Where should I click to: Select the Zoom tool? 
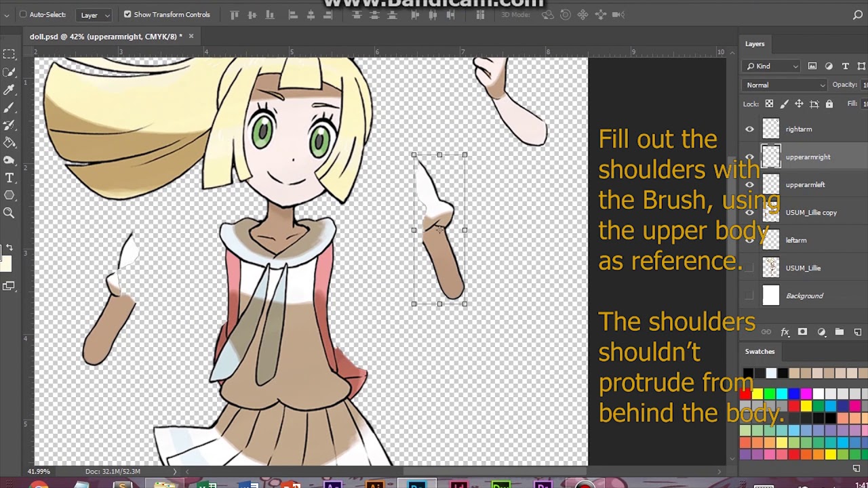pyautogui.click(x=9, y=213)
